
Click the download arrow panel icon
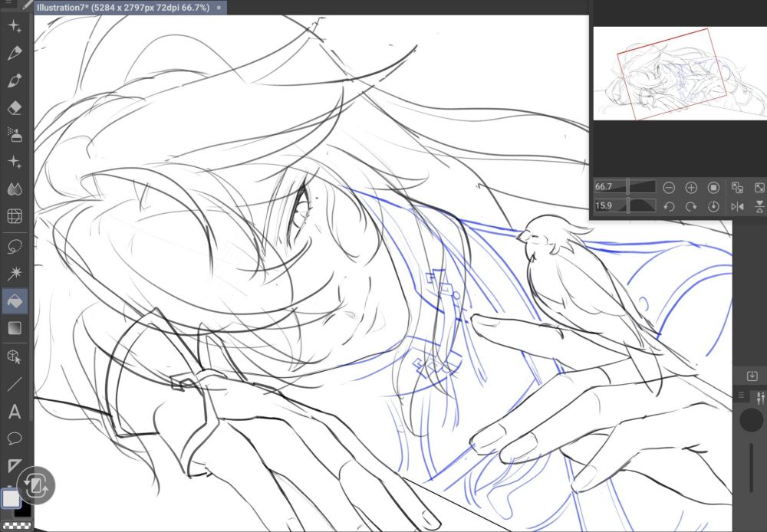coord(752,376)
